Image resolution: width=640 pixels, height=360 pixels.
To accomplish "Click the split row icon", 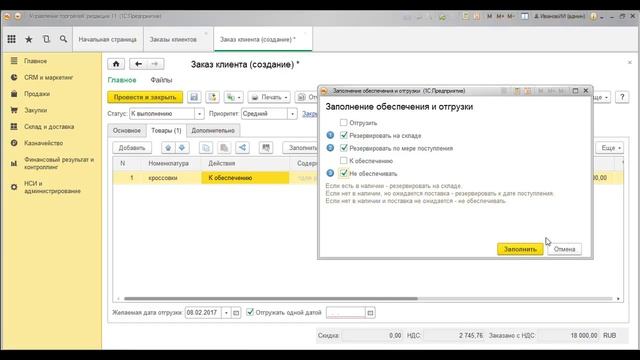I will point(242,148).
